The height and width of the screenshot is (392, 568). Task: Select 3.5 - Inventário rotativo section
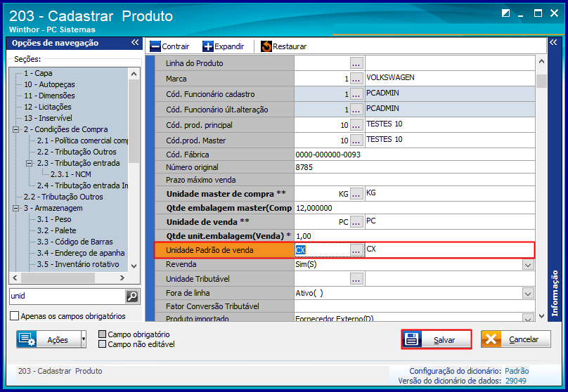click(x=78, y=264)
